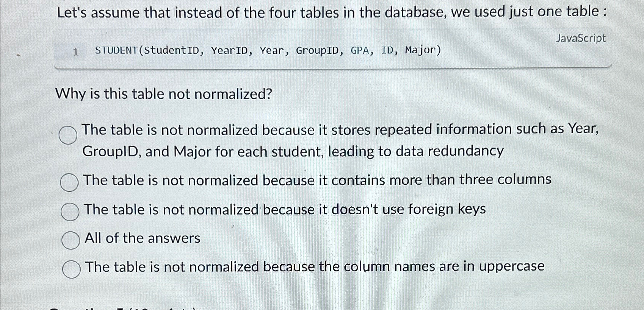Viewport: 644px width, 310px height.
Task: Click the answer text mentioning foreign keys
Action: (285, 209)
